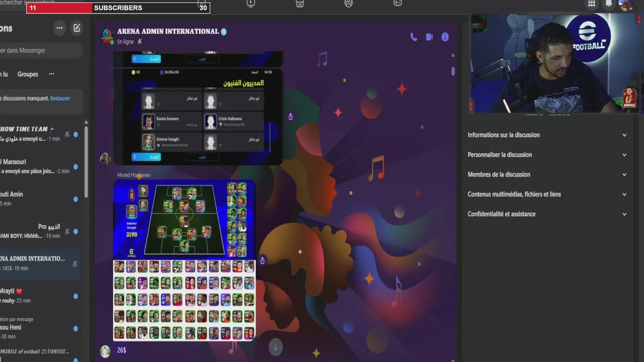Open the الديبو Pro conversation
644x362 pixels.
point(40,231)
